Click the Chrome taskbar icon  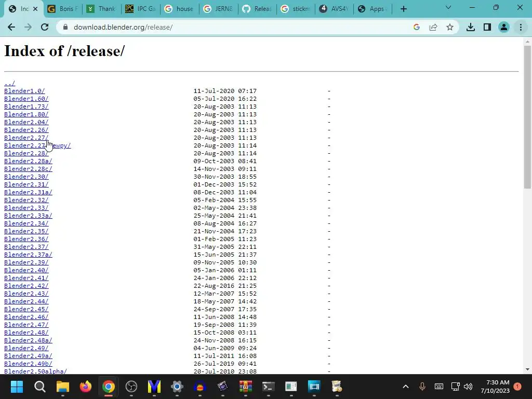(109, 387)
